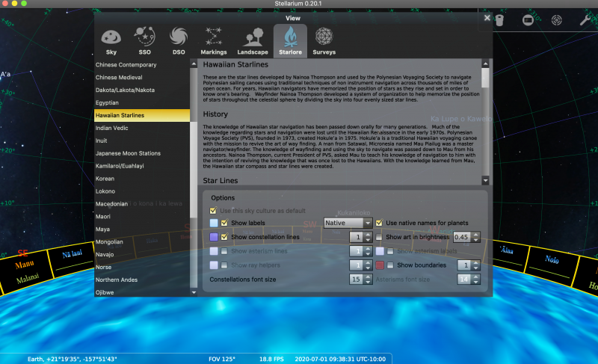
Task: Enable Show ray helpers checkbox
Action: [x=224, y=265]
